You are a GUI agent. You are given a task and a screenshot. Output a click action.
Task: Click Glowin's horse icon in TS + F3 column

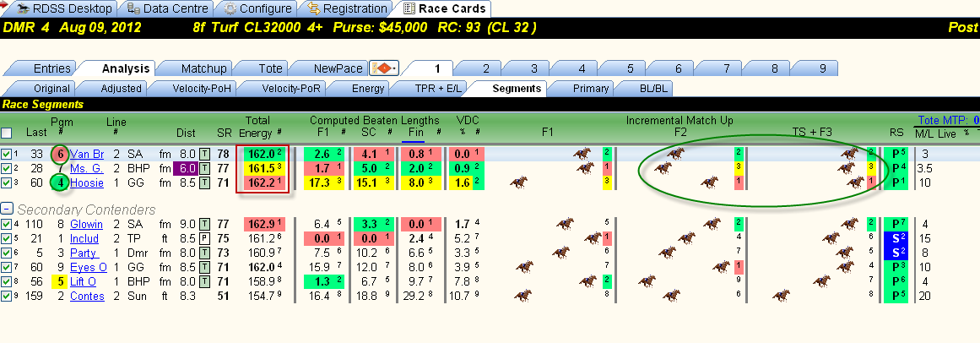[849, 223]
